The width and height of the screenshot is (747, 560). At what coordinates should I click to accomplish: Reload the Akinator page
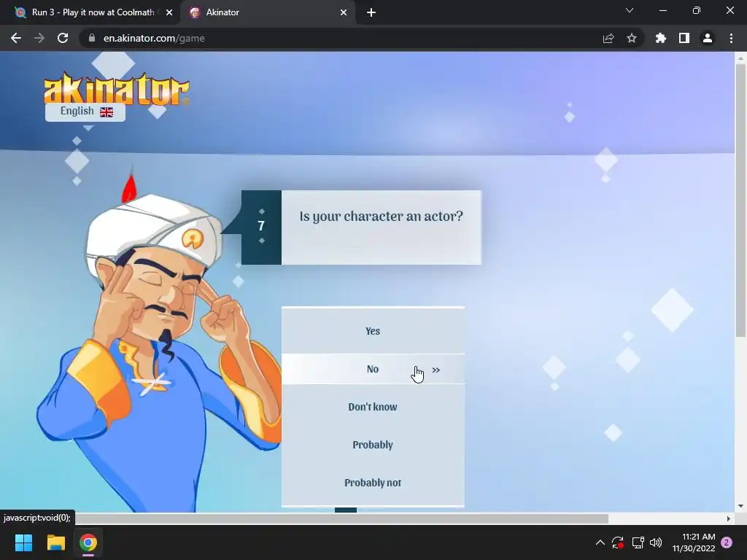click(x=63, y=38)
